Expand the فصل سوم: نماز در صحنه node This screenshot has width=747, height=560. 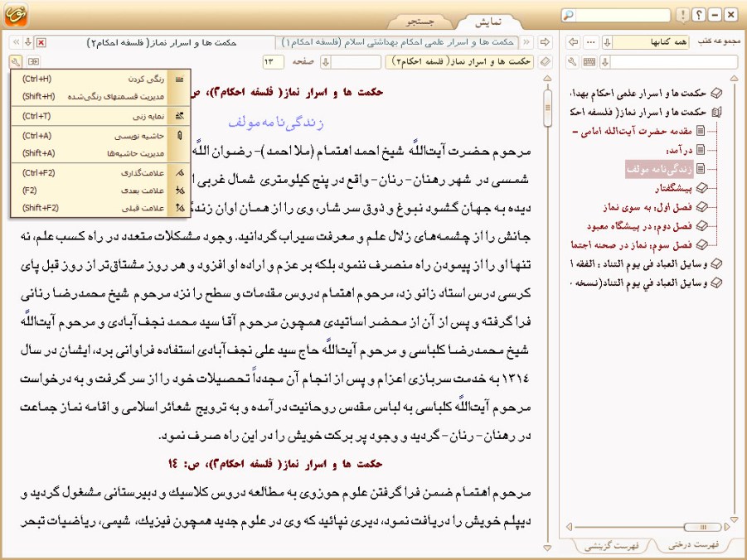[x=701, y=244]
